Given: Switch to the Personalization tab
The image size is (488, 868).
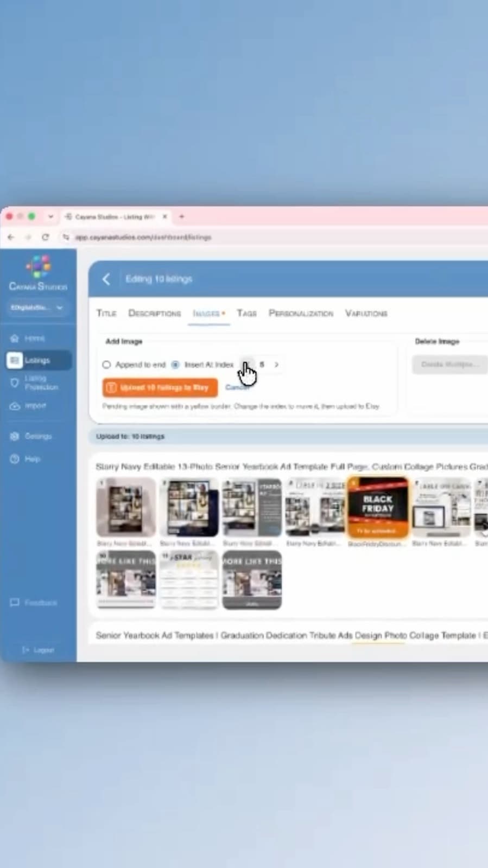Looking at the screenshot, I should click(x=301, y=313).
